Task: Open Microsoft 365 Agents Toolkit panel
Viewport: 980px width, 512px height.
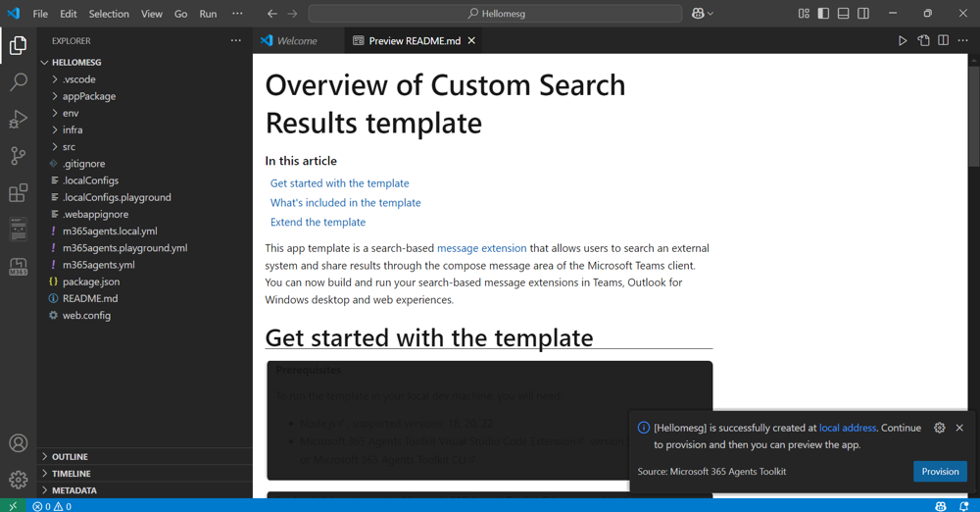Action: [x=19, y=267]
